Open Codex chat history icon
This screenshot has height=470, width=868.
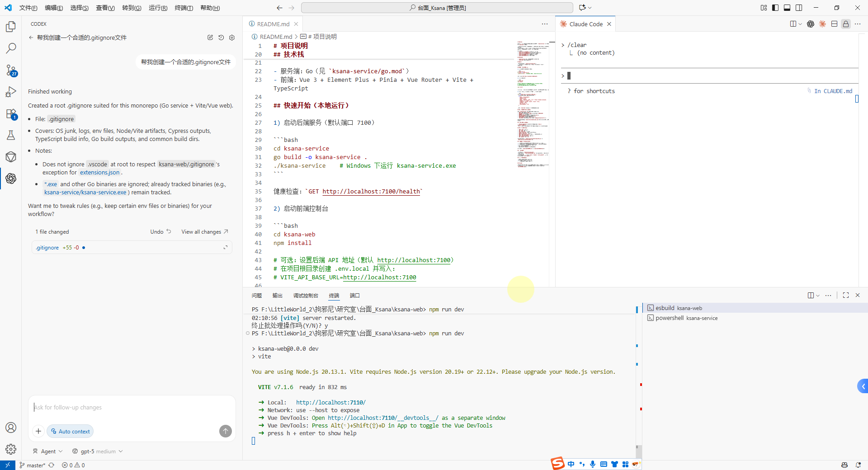221,38
